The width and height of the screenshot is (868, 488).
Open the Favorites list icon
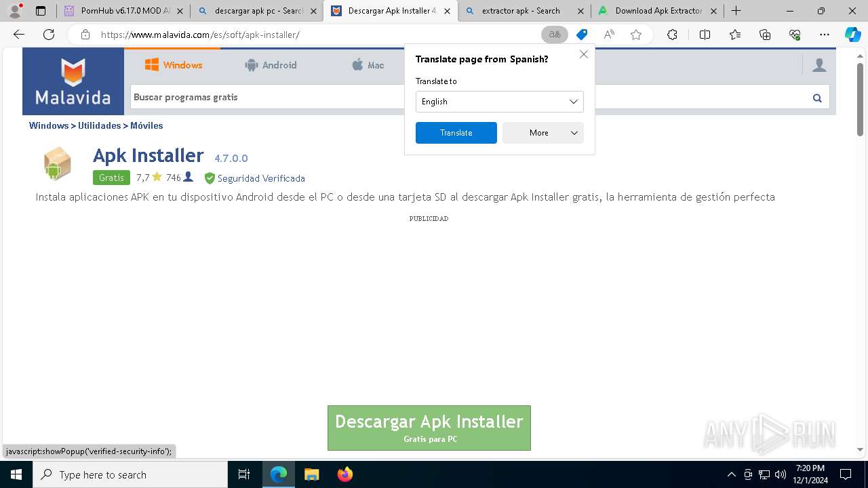coord(735,35)
